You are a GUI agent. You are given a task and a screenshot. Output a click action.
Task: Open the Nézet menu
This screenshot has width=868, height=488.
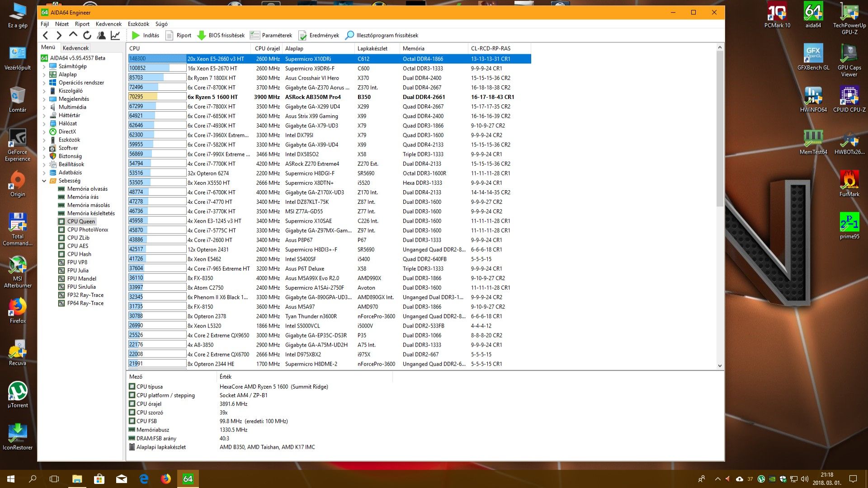[x=62, y=24]
